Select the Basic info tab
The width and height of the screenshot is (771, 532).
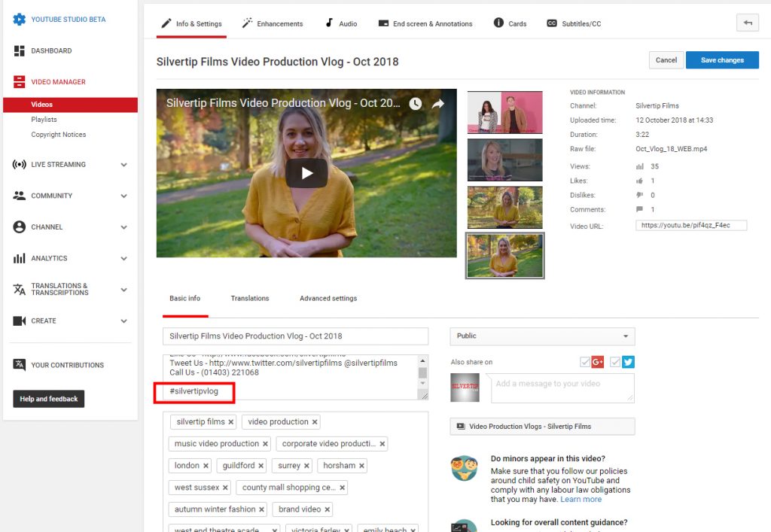tap(185, 299)
